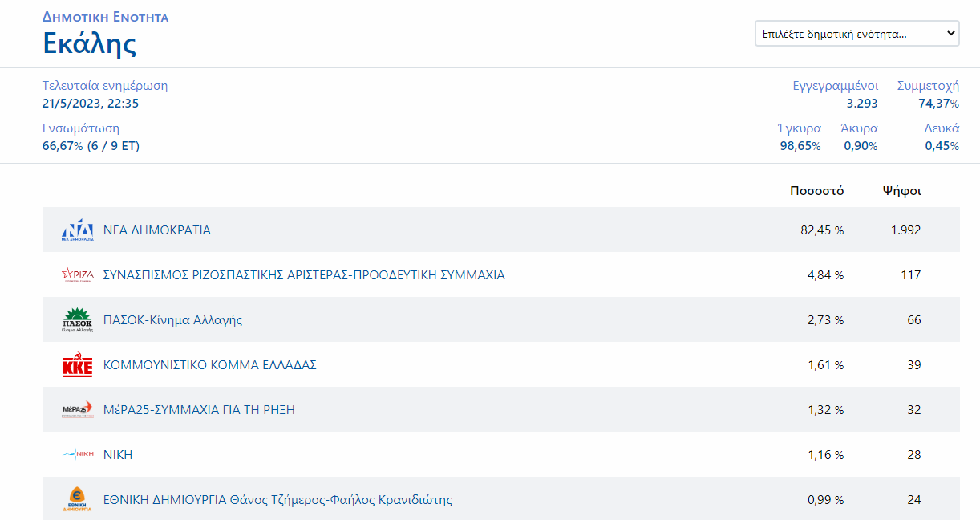Viewport: 980px width, 520px height.
Task: Click the Εκάλης page heading
Action: [89, 43]
